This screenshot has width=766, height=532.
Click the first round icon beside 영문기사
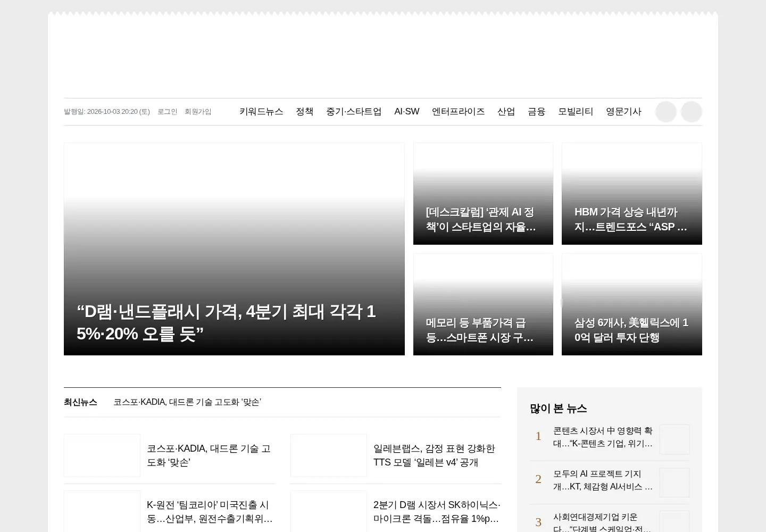(x=666, y=112)
